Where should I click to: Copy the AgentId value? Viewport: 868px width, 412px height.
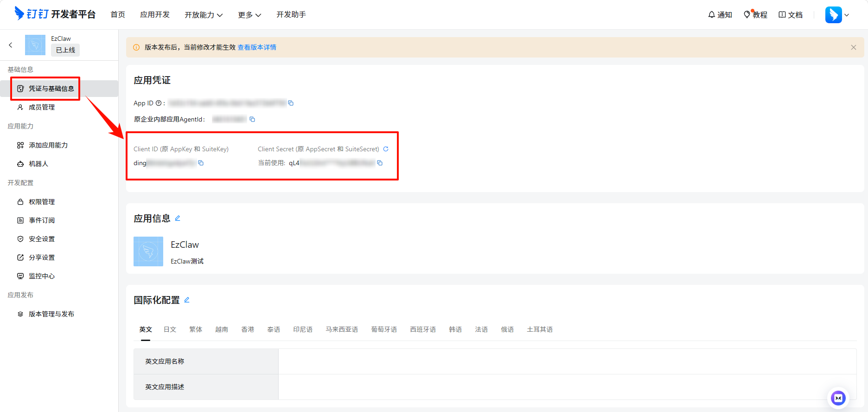[x=252, y=119]
